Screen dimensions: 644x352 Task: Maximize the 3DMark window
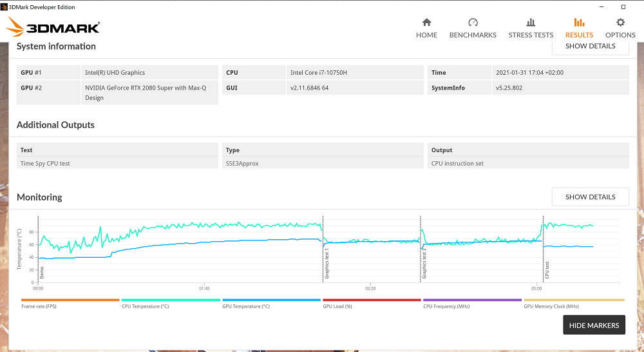point(623,7)
